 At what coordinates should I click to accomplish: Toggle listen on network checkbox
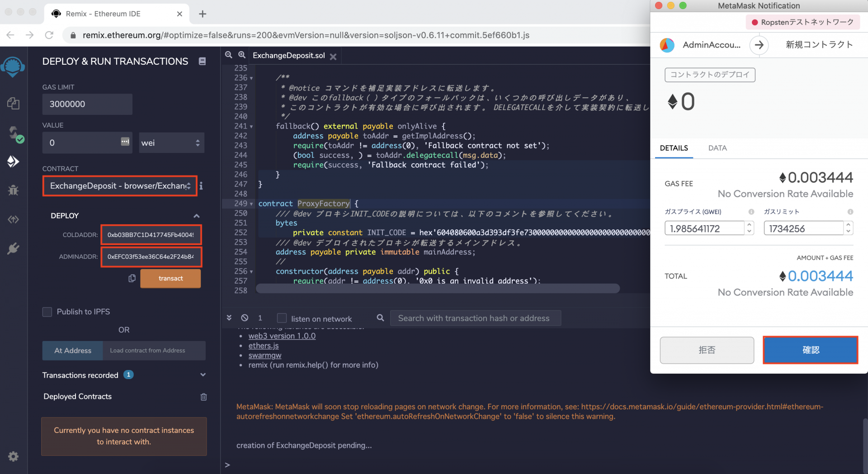pos(282,318)
